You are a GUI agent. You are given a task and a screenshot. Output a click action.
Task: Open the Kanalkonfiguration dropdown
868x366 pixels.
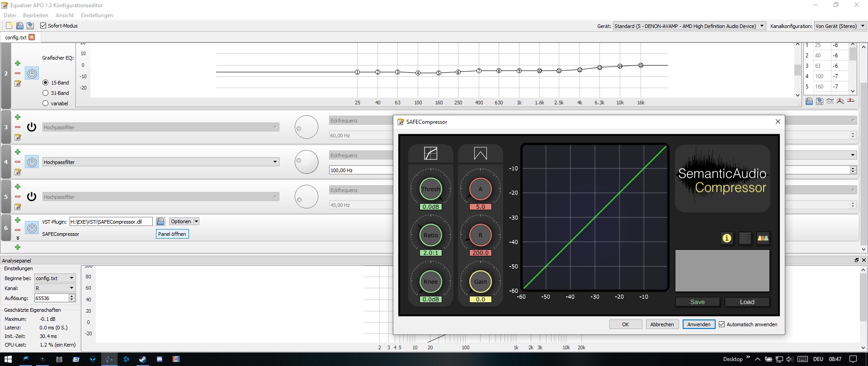pyautogui.click(x=840, y=26)
